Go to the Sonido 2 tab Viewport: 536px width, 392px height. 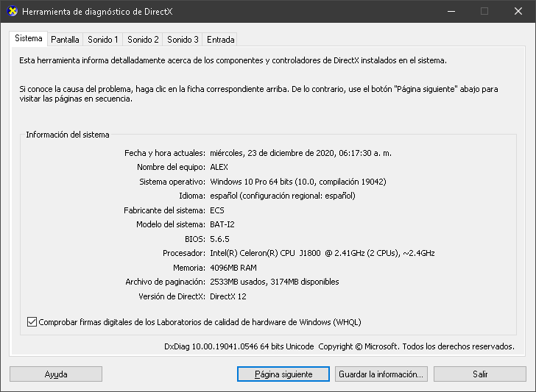[x=143, y=40]
